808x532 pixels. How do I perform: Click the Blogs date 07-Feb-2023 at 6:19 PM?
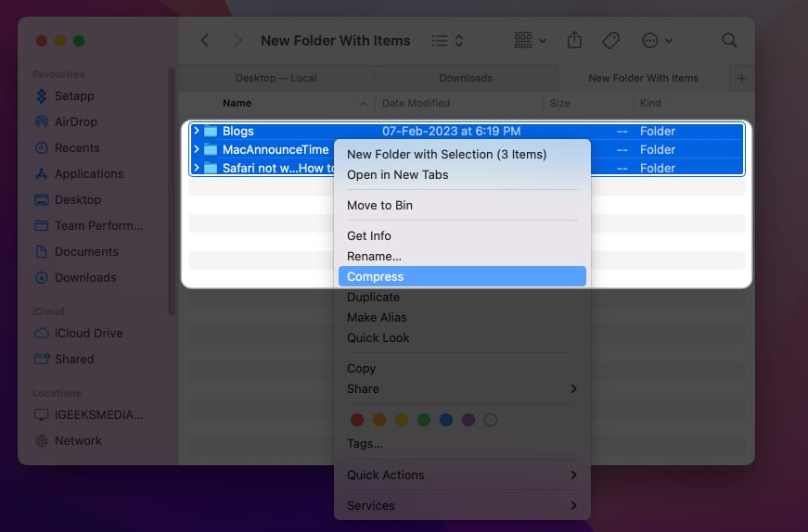[451, 132]
